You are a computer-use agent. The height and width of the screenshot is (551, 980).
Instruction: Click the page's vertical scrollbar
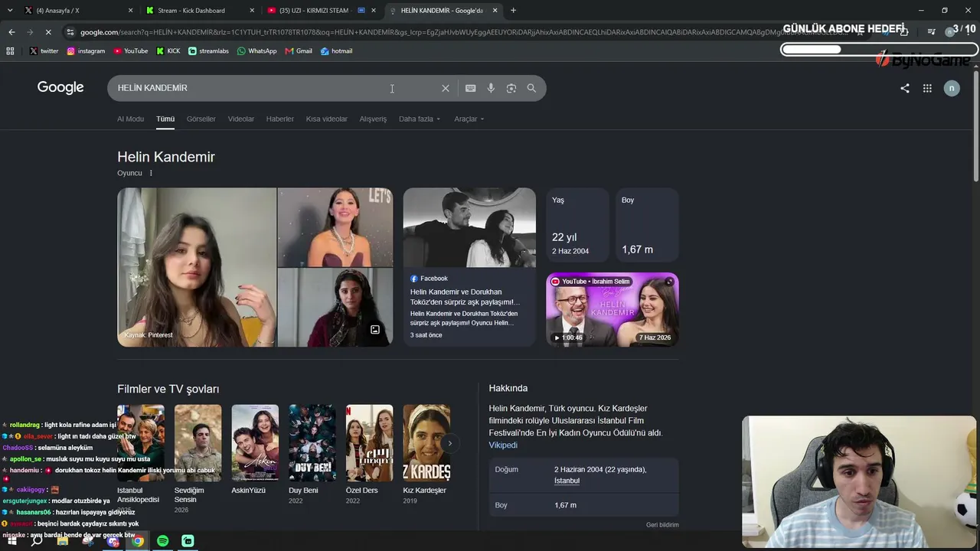coord(975,126)
